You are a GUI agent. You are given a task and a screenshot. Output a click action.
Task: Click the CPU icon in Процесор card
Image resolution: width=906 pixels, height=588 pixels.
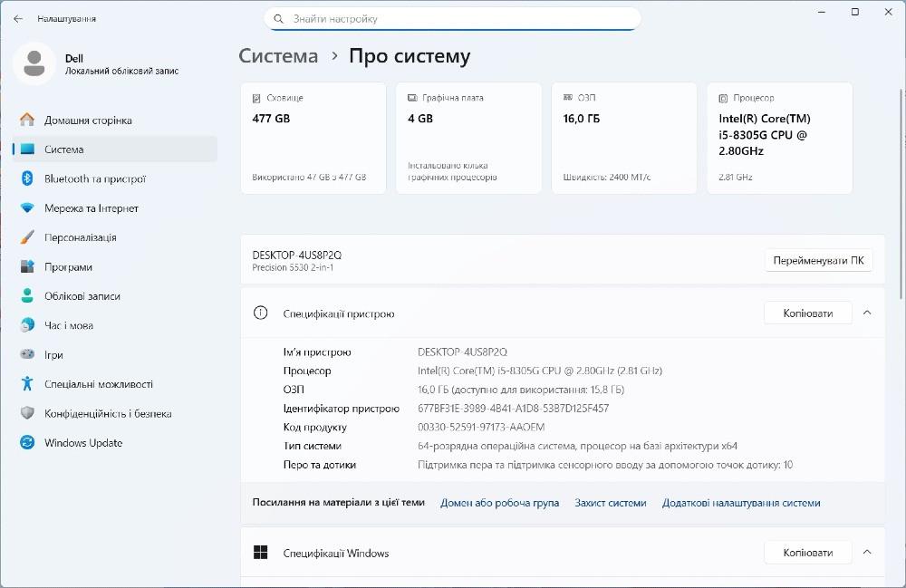pos(723,98)
